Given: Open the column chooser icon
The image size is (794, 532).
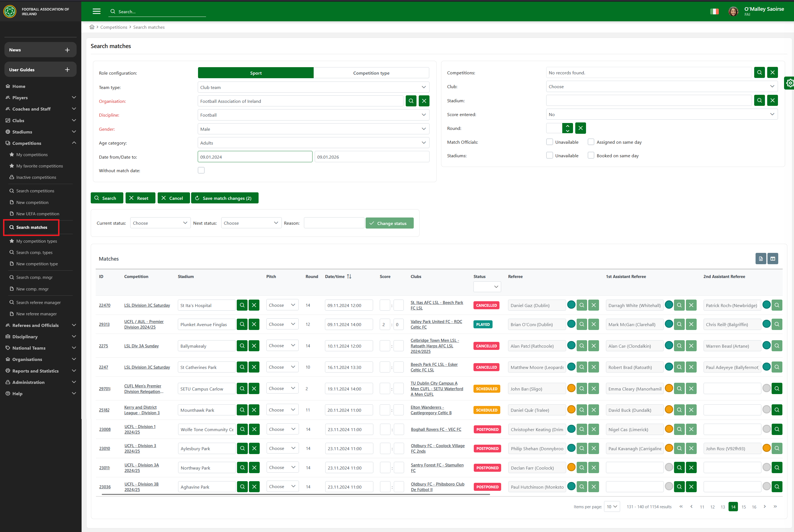Looking at the screenshot, I should tap(773, 258).
